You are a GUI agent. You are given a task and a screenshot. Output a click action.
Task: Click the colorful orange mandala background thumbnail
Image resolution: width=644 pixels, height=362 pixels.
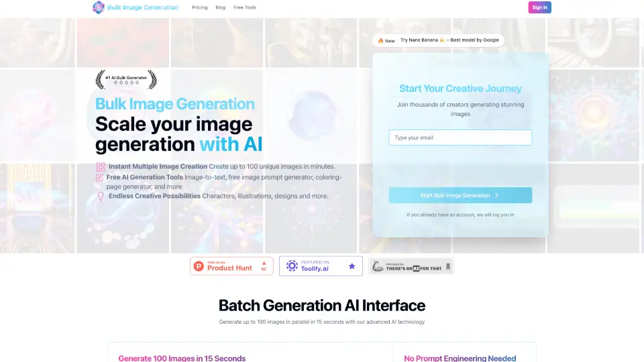(594, 116)
